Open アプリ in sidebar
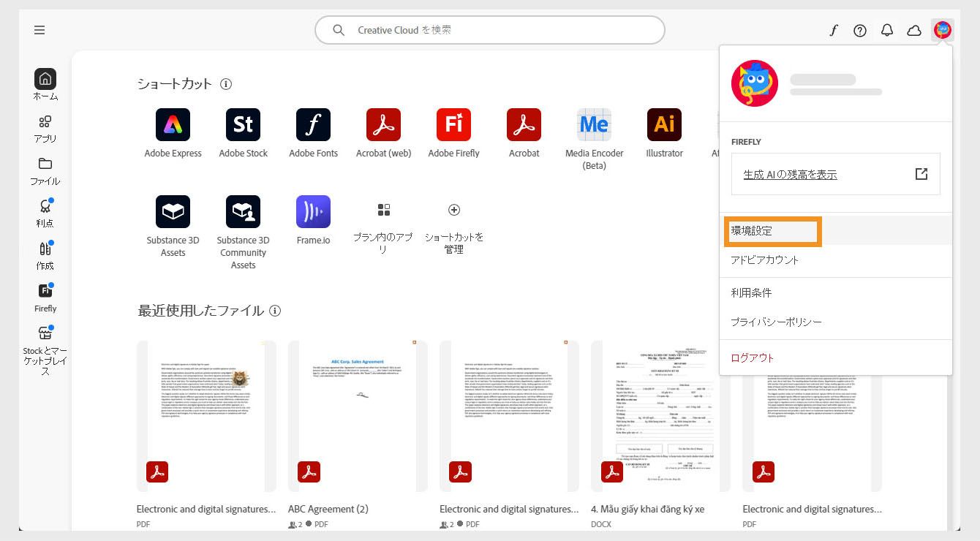Screen dimensions: 980x541 [45, 127]
